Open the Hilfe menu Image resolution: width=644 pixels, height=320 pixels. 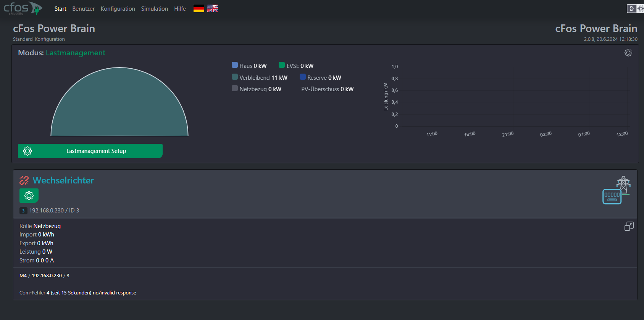coord(180,9)
